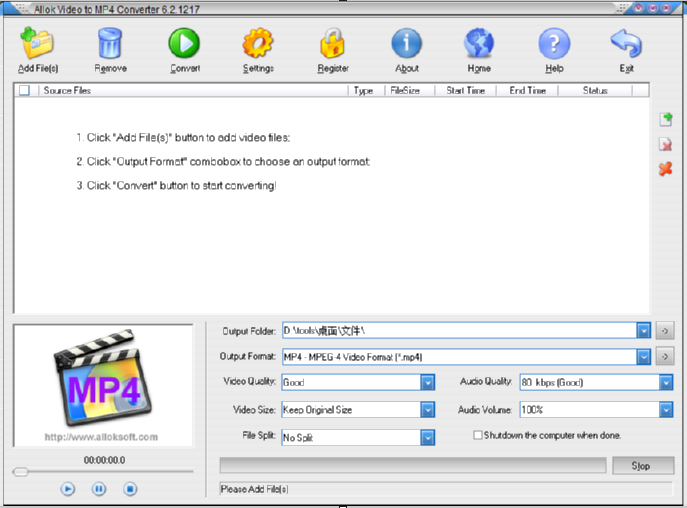Open Settings via the gear icon
Viewport: 687px width, 508px height.
pyautogui.click(x=258, y=43)
